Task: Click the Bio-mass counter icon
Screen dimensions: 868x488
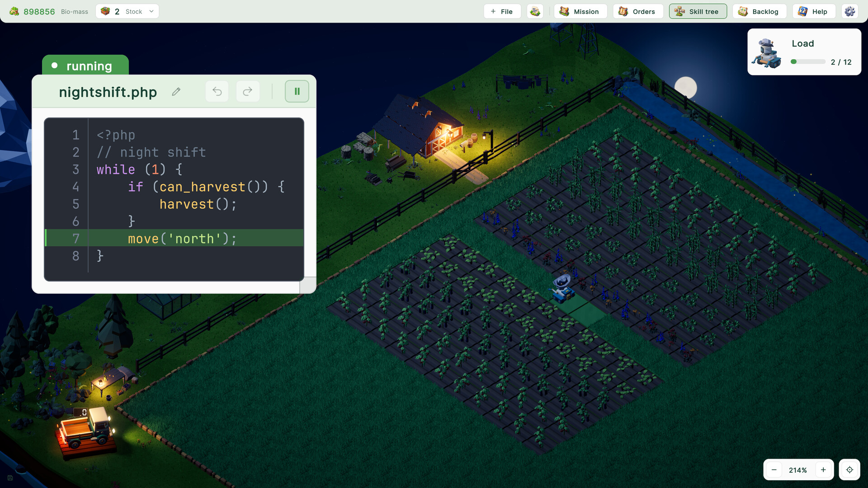Action: (14, 11)
